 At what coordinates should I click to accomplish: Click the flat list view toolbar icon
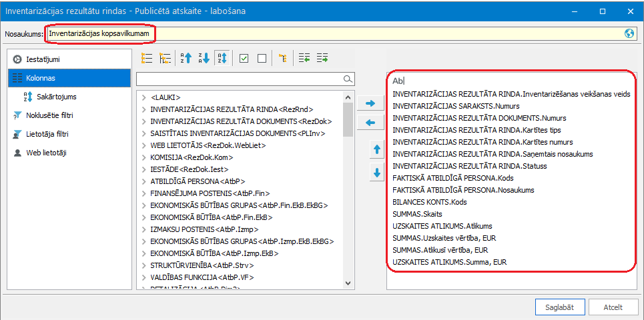click(147, 59)
